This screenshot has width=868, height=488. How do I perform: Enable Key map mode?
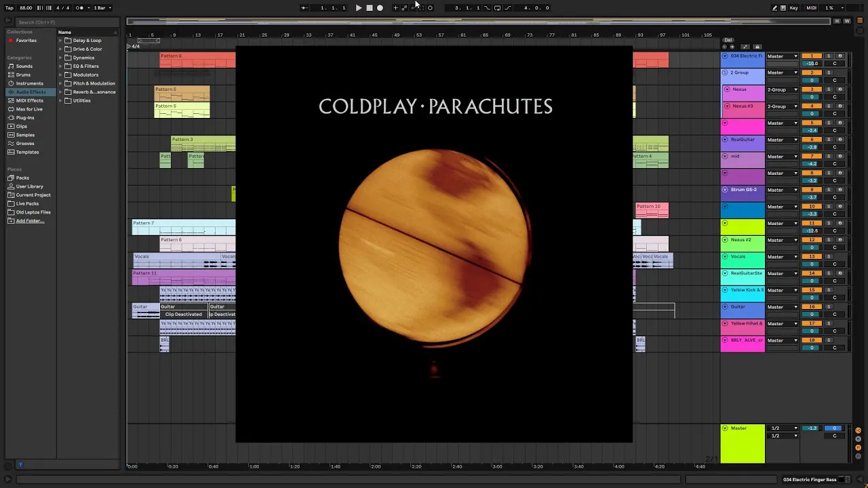(x=793, y=8)
